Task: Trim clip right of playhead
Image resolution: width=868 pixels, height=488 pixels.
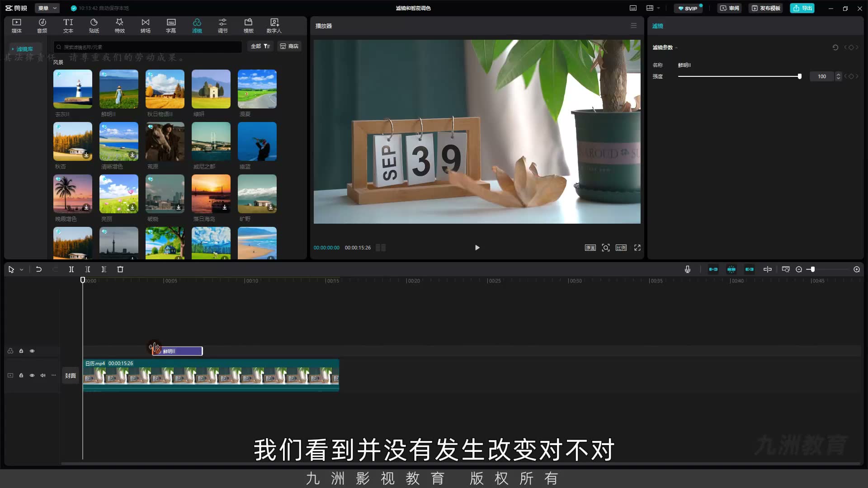Action: click(x=104, y=269)
